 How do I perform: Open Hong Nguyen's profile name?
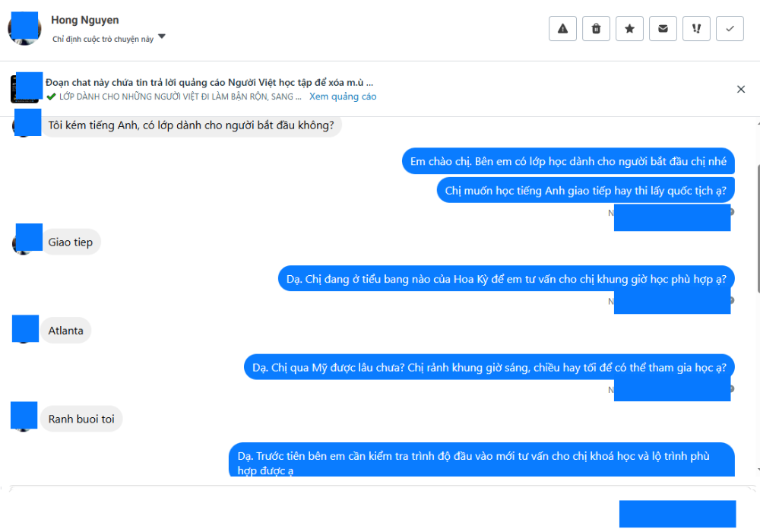point(85,20)
